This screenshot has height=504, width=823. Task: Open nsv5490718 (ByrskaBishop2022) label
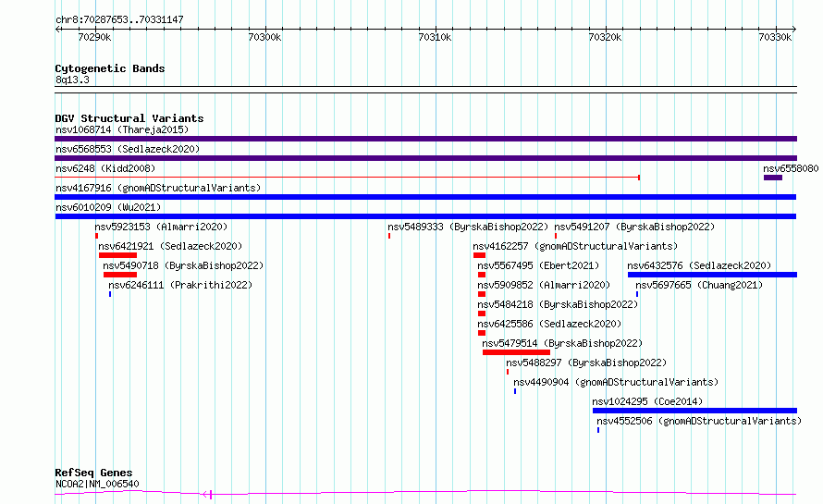183,265
